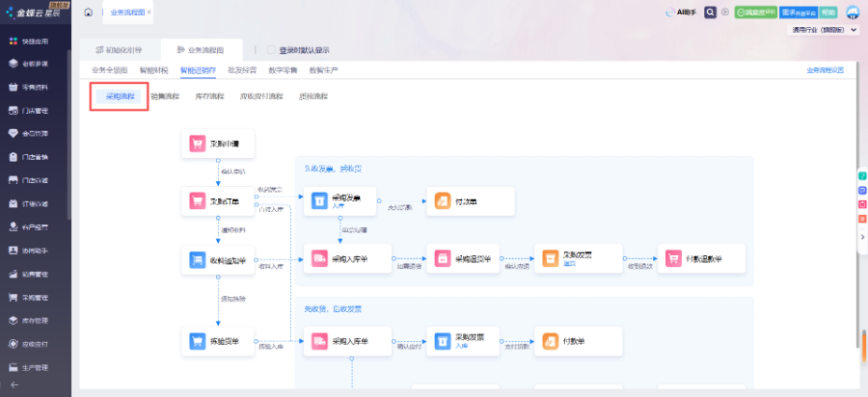Close the 业务流程图 page tab
Image resolution: width=868 pixels, height=397 pixels.
[149, 13]
